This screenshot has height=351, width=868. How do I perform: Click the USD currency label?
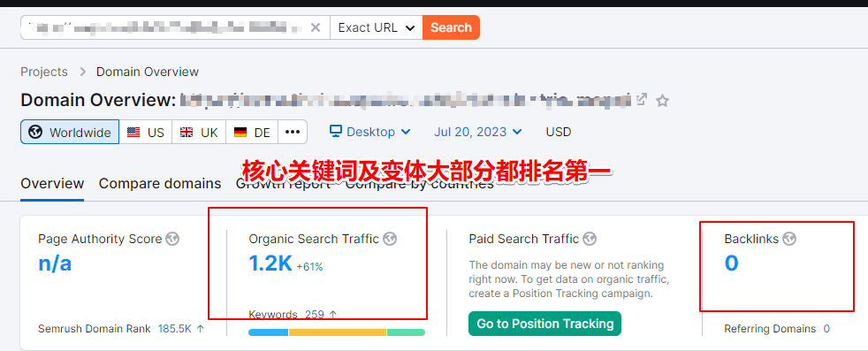tap(559, 132)
